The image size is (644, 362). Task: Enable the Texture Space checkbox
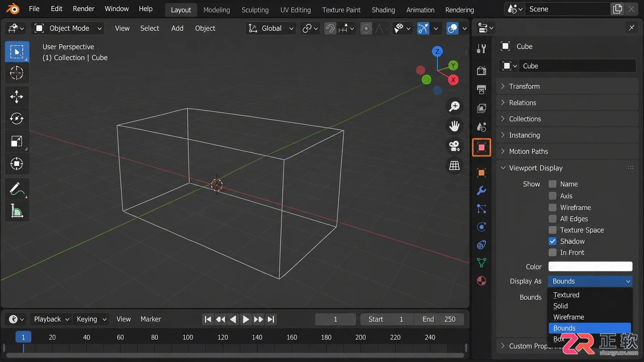pyautogui.click(x=553, y=230)
